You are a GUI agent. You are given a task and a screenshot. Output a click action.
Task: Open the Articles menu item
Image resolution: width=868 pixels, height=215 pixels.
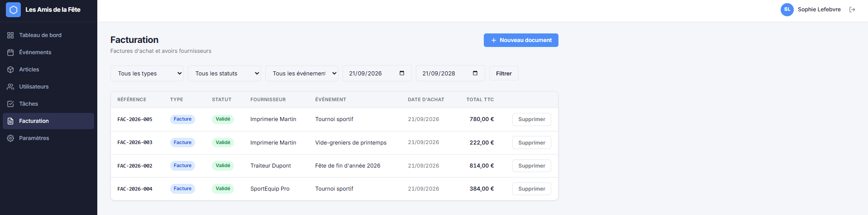click(48, 70)
